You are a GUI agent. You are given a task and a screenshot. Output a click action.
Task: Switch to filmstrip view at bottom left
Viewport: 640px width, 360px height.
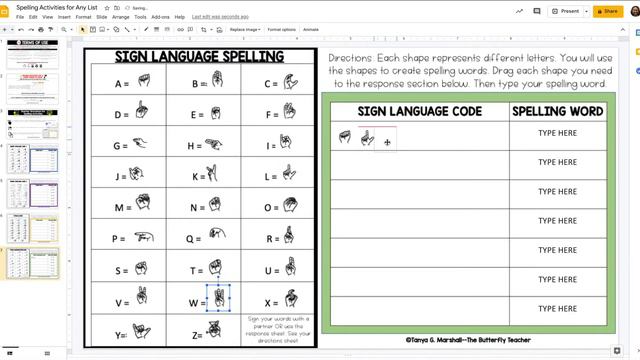10,353
